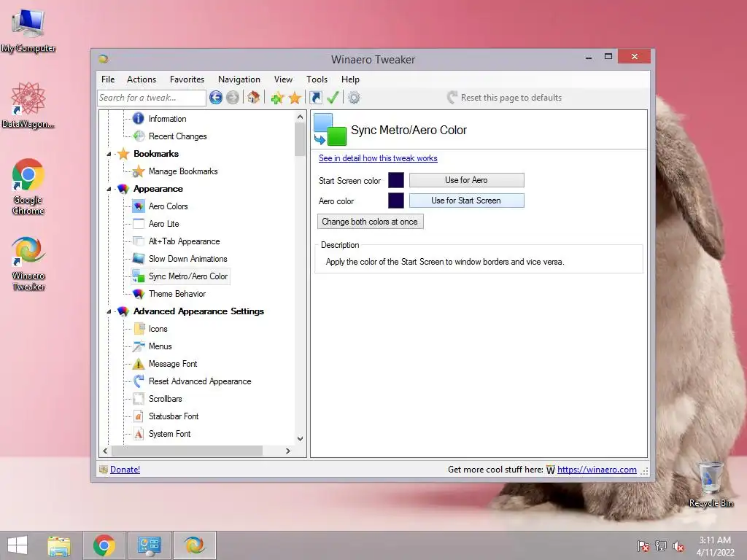Click the Aero color swatch
Screen dimensions: 747x560
coord(396,201)
